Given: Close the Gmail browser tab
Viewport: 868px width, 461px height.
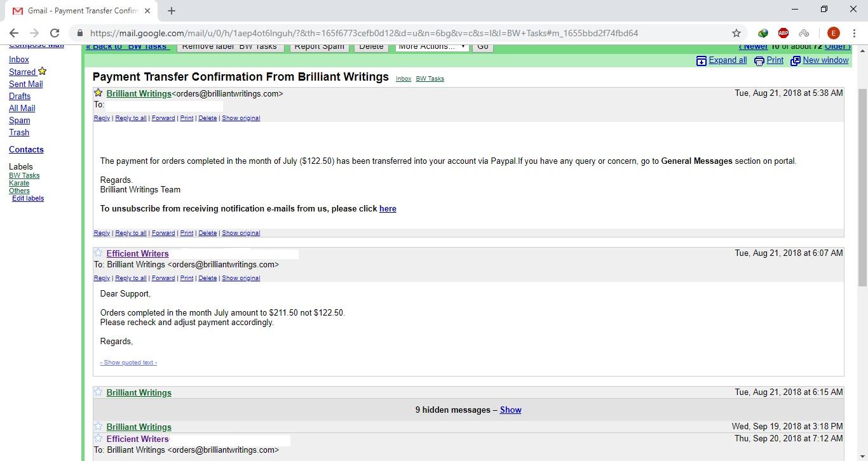Looking at the screenshot, I should [x=147, y=11].
